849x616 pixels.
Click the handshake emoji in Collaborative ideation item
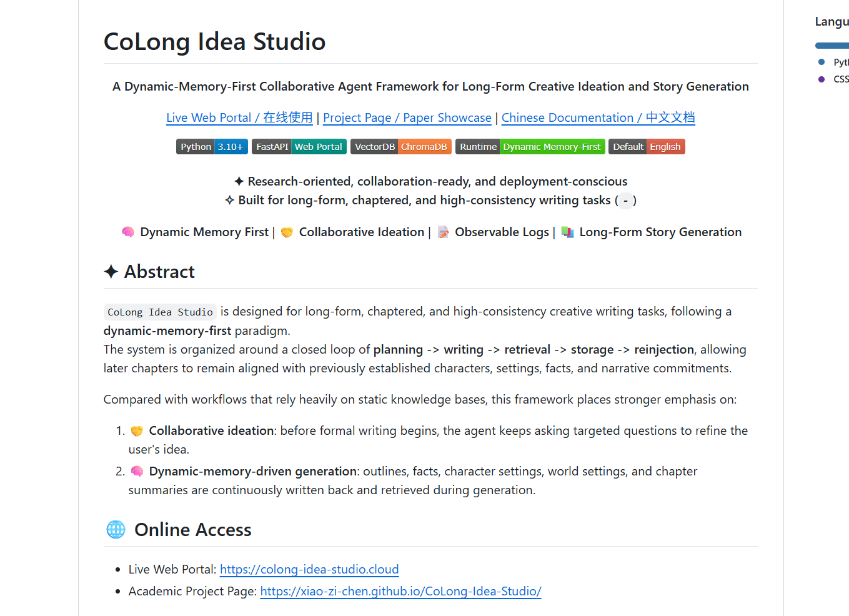[x=137, y=430]
